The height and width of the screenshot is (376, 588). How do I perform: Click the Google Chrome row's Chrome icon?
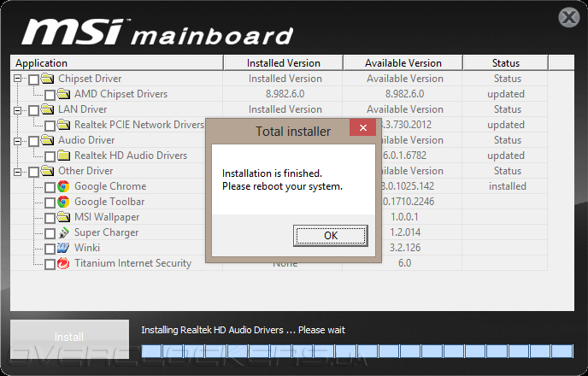click(x=63, y=186)
